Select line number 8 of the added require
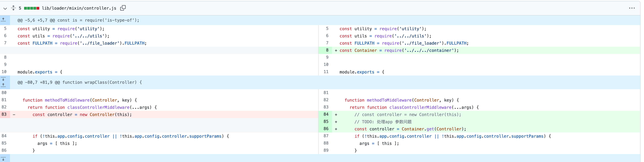 click(x=327, y=50)
